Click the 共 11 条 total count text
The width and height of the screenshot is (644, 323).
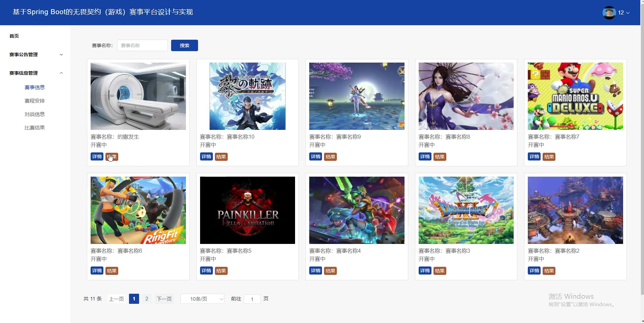[x=93, y=299]
